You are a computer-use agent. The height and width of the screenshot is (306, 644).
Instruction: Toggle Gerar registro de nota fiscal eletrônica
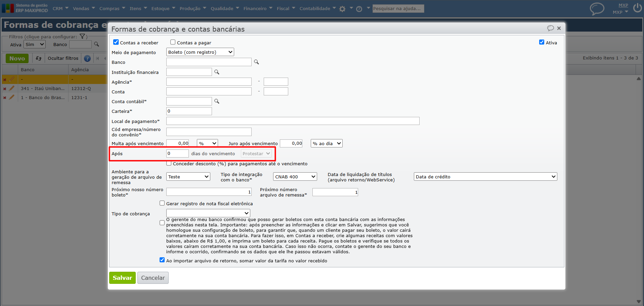point(162,203)
